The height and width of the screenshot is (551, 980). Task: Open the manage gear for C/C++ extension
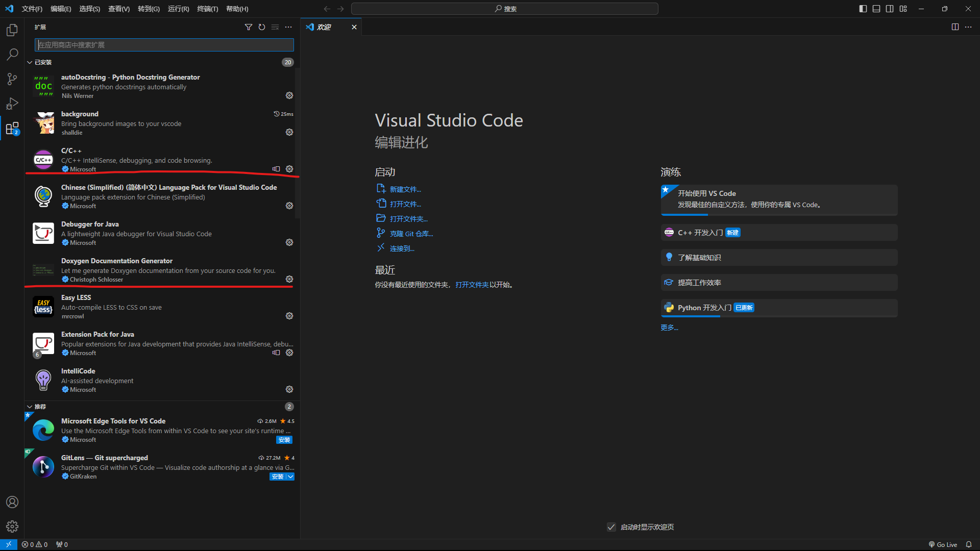[289, 169]
